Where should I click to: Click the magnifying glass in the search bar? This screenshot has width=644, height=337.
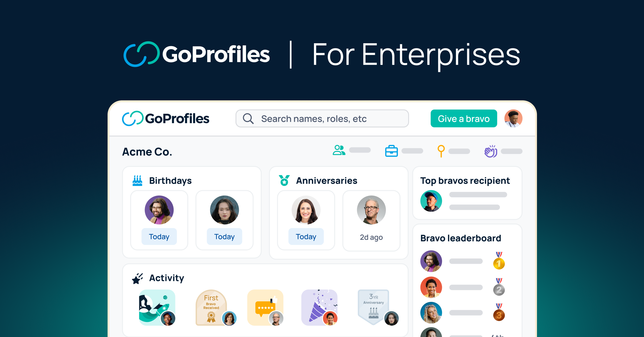coord(248,118)
